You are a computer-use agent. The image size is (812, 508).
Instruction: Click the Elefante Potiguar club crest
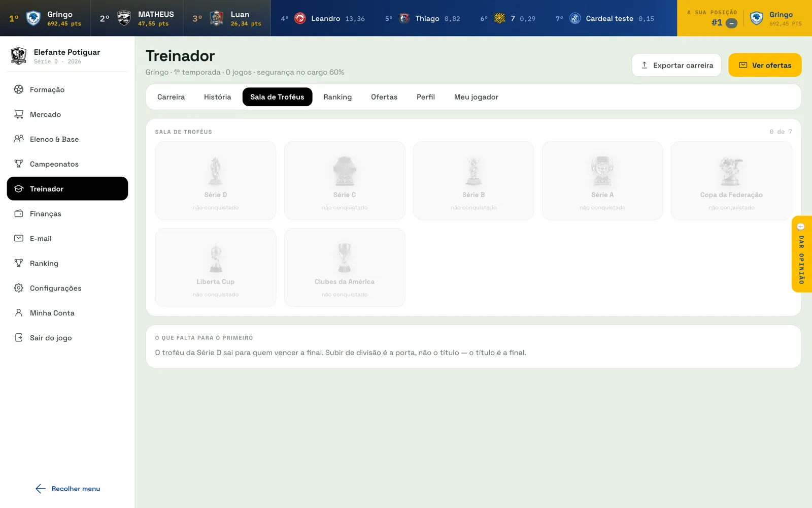(19, 55)
